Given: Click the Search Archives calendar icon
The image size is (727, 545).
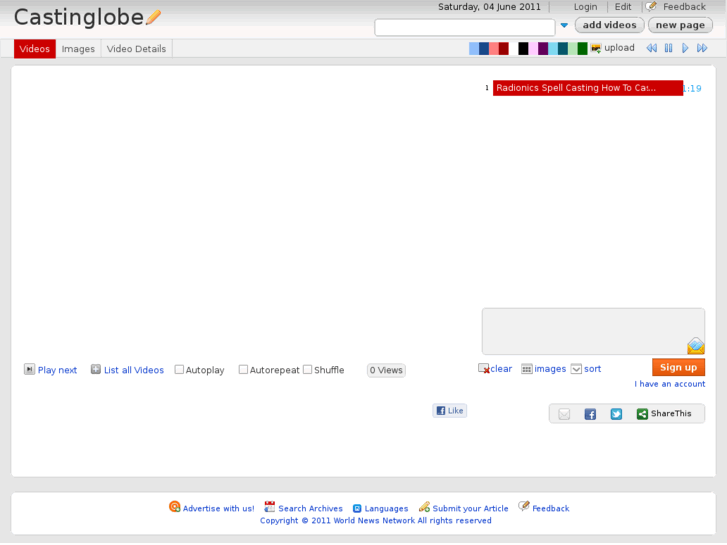Looking at the screenshot, I should (x=269, y=507).
